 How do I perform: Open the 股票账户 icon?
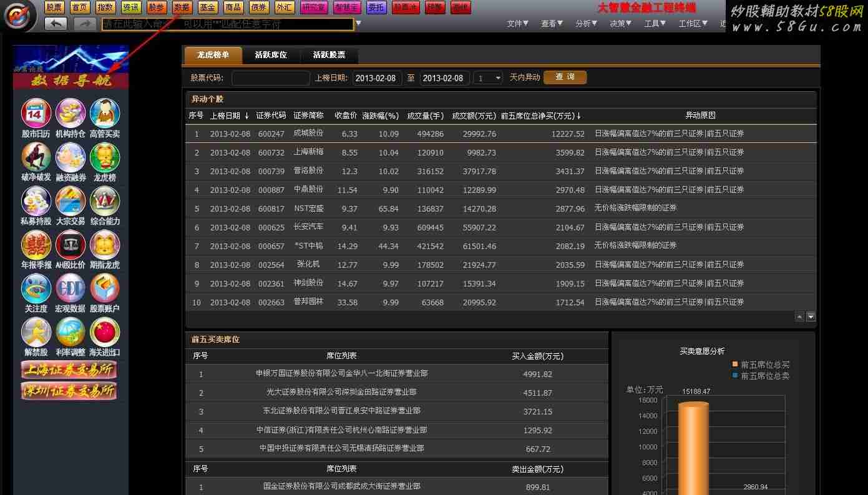coord(105,288)
